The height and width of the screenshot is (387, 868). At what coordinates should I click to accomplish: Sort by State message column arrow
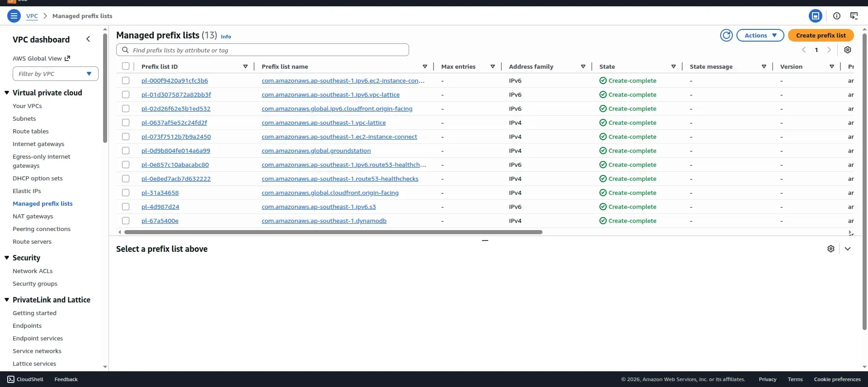764,66
